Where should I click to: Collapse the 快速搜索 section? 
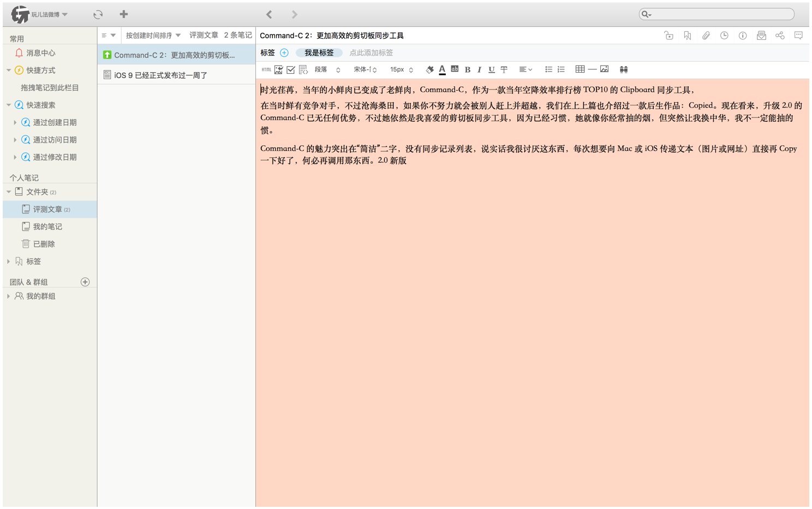point(9,105)
